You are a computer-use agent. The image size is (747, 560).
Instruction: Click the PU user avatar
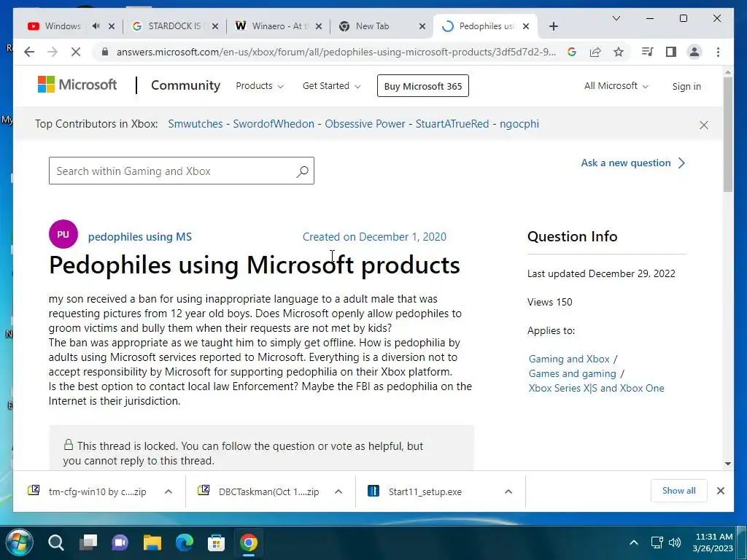63,234
